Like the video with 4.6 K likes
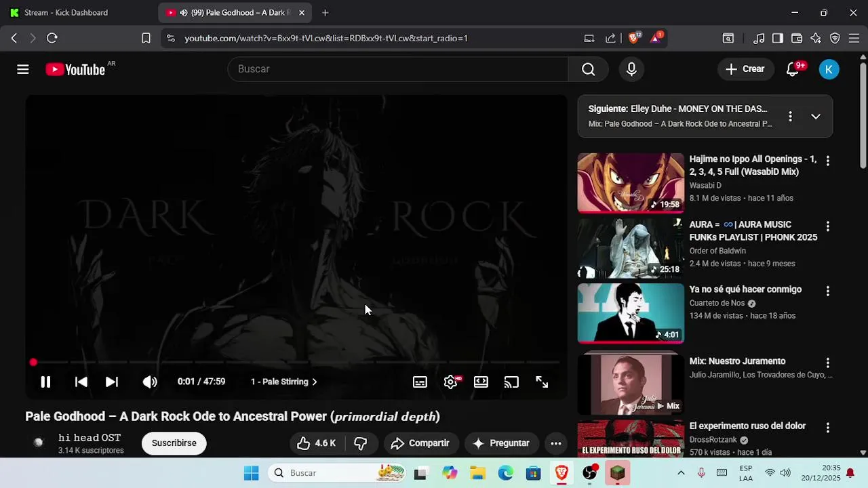This screenshot has width=868, height=488. coord(317,443)
